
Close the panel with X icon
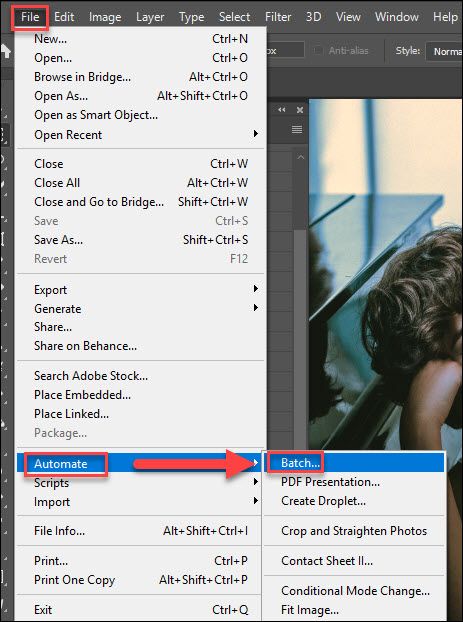point(300,110)
